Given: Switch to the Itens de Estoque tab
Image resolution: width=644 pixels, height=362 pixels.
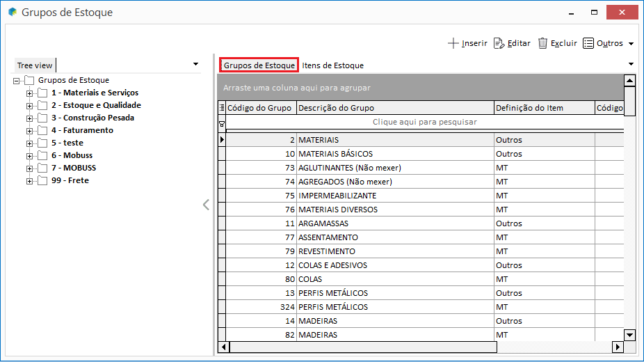Looking at the screenshot, I should 332,65.
